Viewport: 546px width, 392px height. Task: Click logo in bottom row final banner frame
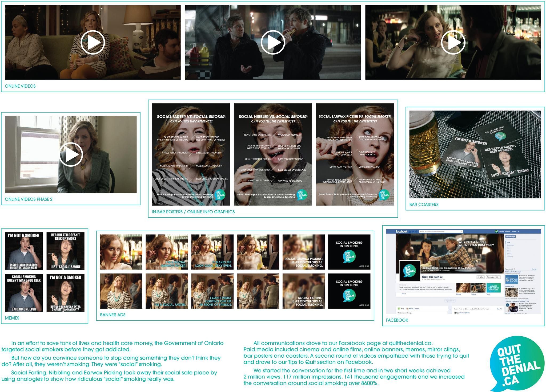pyautogui.click(x=349, y=296)
